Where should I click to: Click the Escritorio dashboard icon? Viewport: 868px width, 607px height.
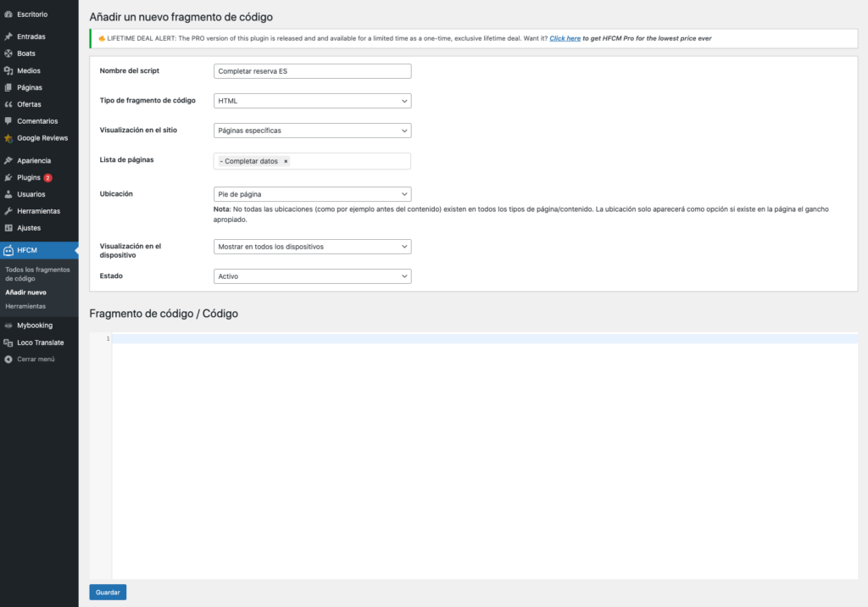point(8,14)
